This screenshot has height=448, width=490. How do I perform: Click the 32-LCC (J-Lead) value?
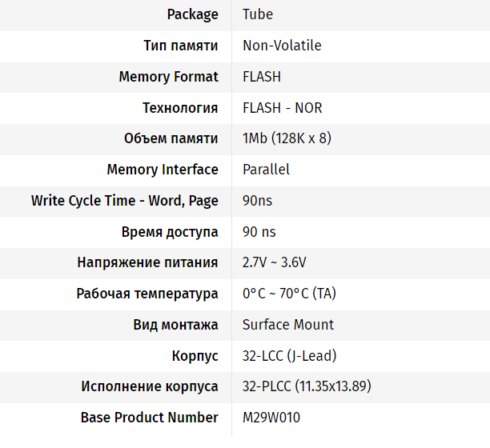[289, 356]
